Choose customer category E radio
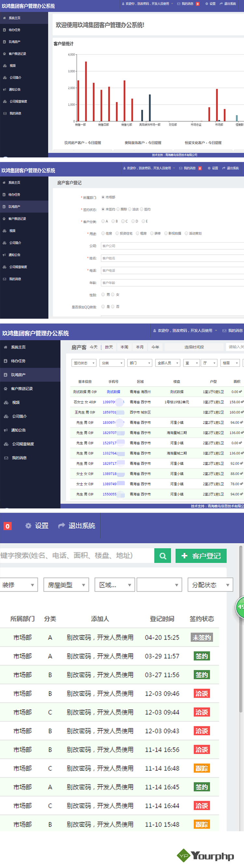 pyautogui.click(x=143, y=221)
